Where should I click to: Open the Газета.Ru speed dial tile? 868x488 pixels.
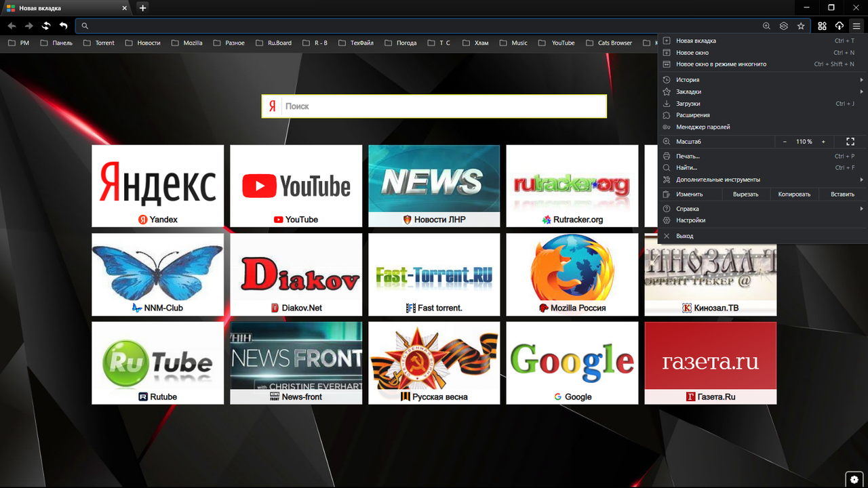[711, 363]
